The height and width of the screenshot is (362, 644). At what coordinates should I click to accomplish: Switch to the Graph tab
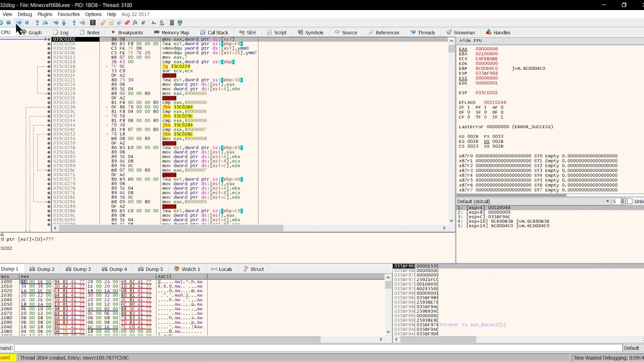pyautogui.click(x=31, y=33)
